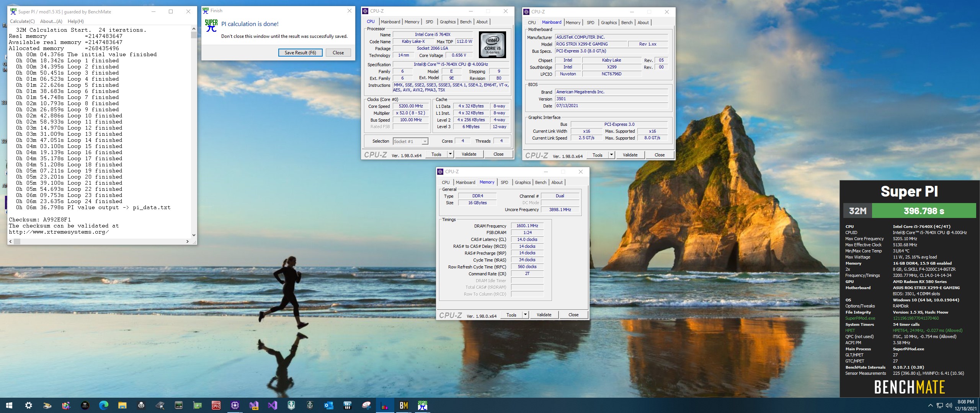Screen dimensions: 980x413
Task: Click the taskbar clock showing 8:08 PM
Action: click(x=965, y=405)
